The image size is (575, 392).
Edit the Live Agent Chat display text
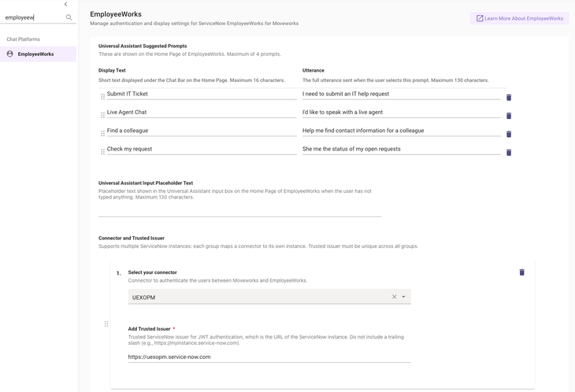202,113
